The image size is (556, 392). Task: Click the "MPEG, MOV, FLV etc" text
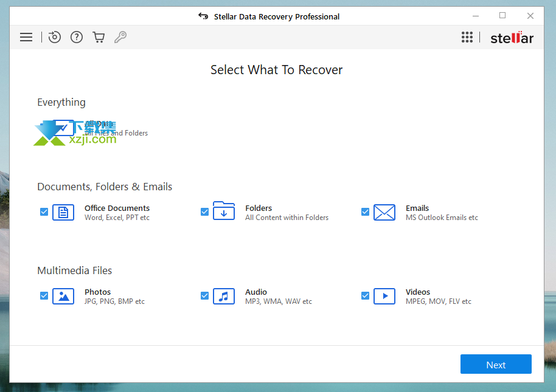click(x=439, y=301)
